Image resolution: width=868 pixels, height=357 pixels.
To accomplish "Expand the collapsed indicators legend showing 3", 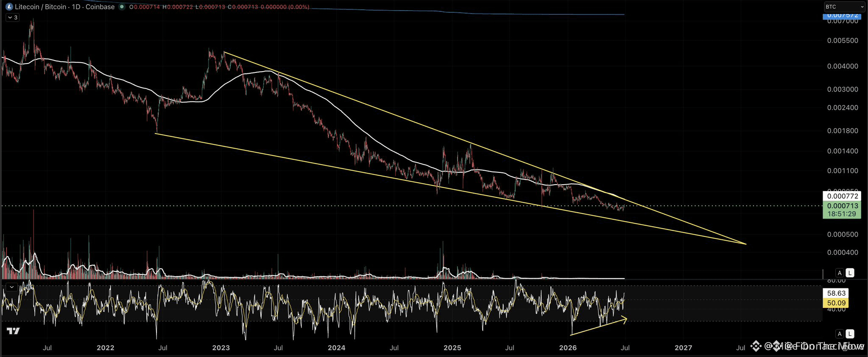I will (13, 17).
